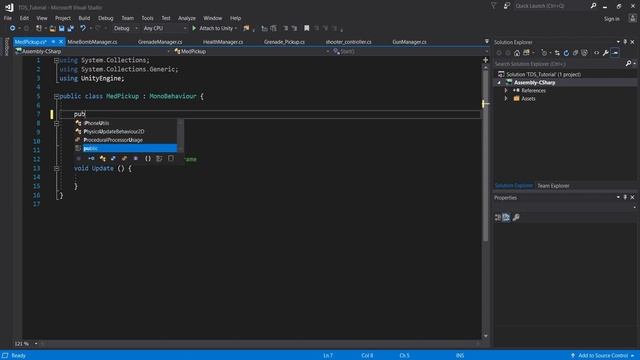Click the Save icon in the toolbar

tap(62, 29)
